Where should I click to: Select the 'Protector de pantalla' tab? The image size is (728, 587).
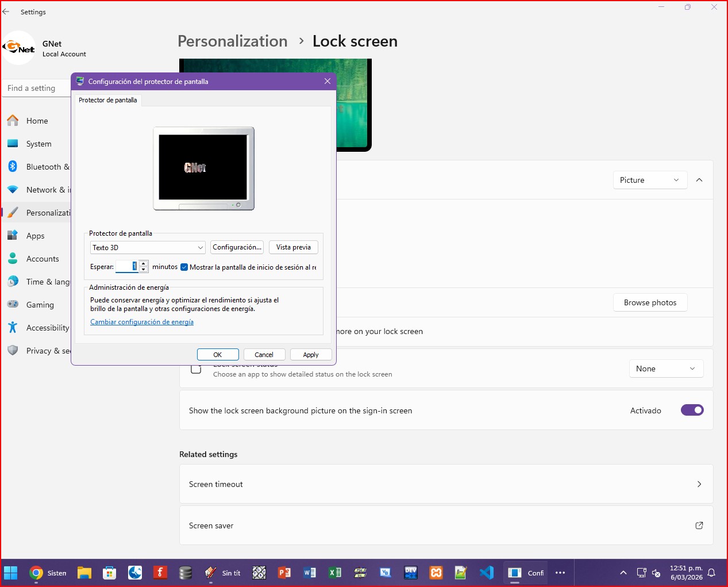108,100
